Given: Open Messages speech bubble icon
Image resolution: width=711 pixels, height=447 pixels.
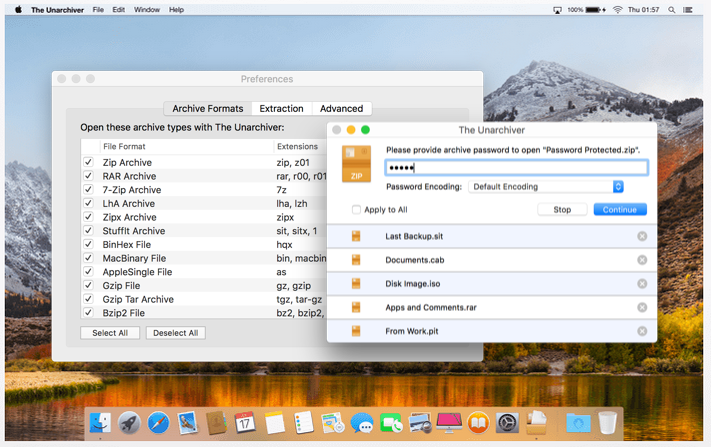Looking at the screenshot, I should [362, 423].
